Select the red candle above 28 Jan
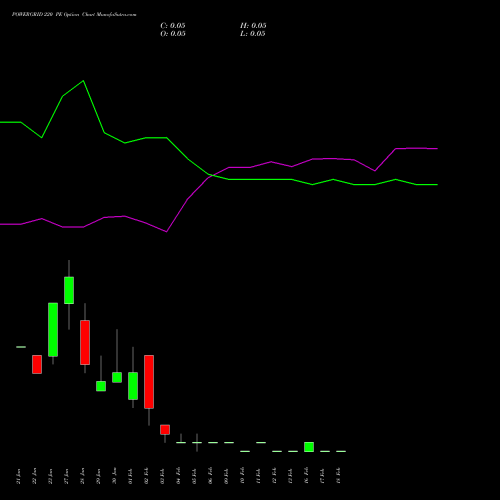This screenshot has width=500, height=500. (x=85, y=342)
